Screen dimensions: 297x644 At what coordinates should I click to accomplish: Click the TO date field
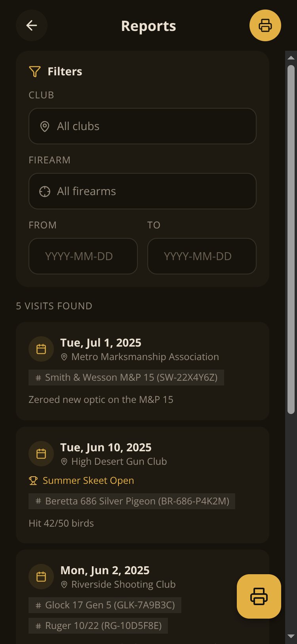(202, 256)
